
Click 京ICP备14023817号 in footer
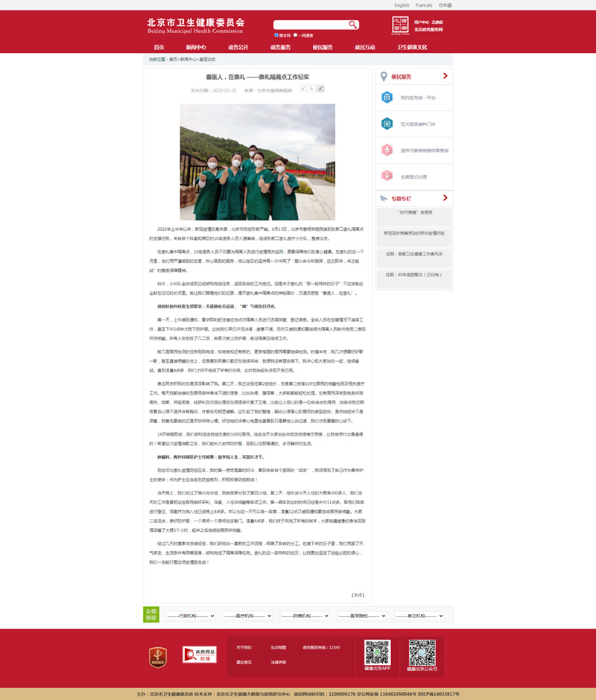(x=438, y=694)
